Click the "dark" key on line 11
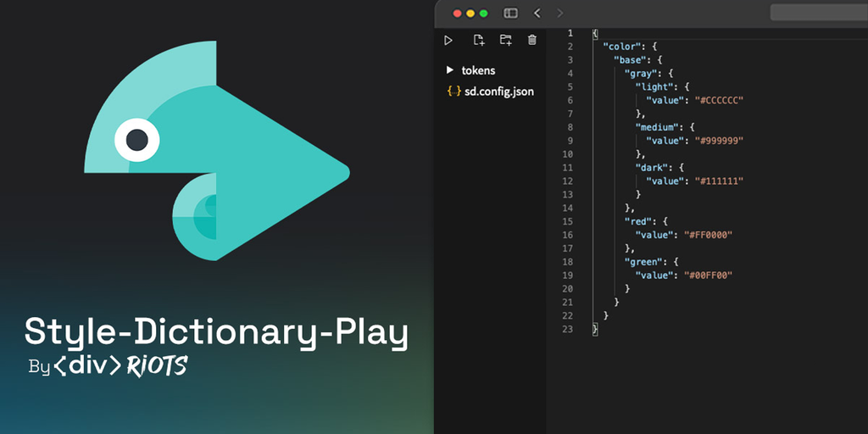The width and height of the screenshot is (868, 434). pyautogui.click(x=654, y=168)
